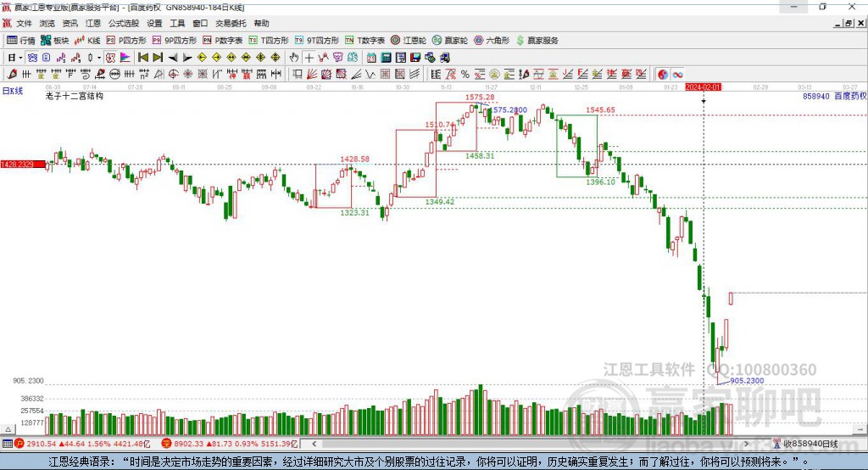
Task: Jump to the first bar icon
Action: tap(142, 58)
